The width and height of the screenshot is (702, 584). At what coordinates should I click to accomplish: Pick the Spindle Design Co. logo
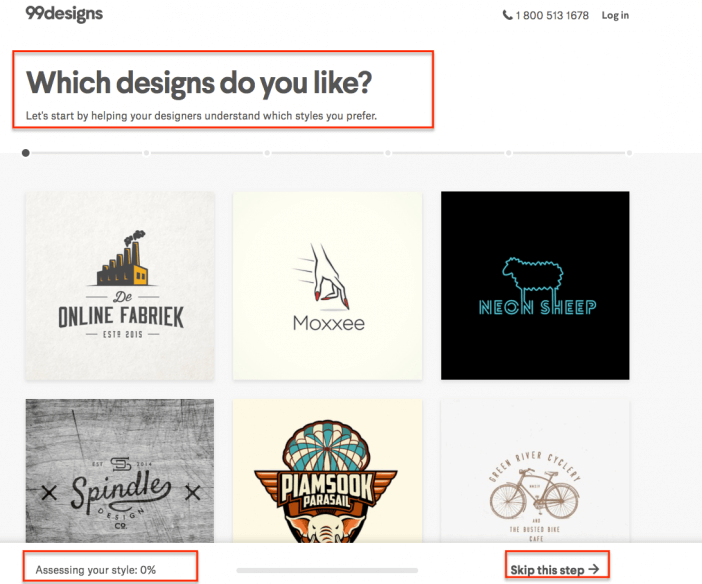(x=120, y=471)
